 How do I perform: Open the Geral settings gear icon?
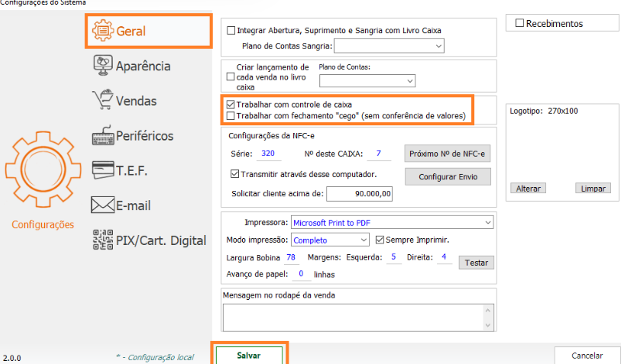pyautogui.click(x=103, y=30)
